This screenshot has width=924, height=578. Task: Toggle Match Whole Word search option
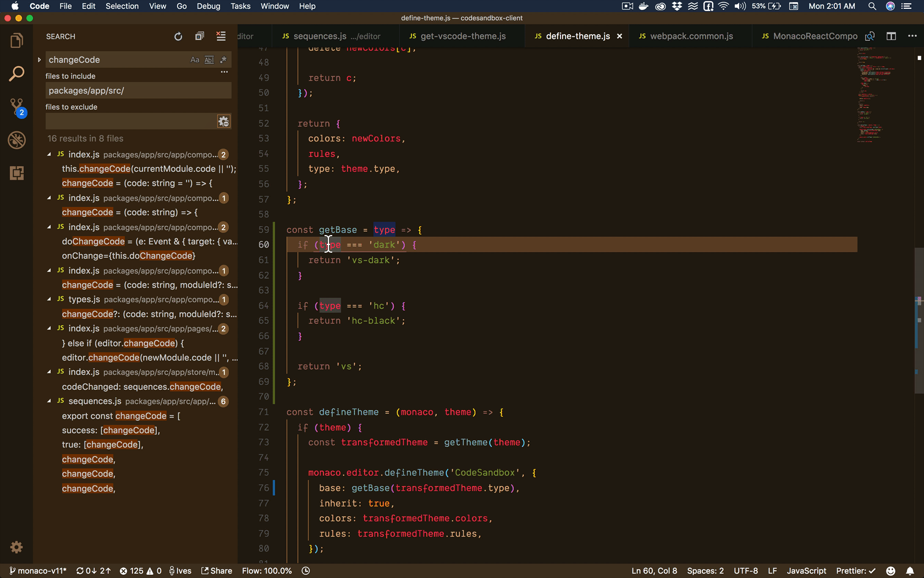(x=209, y=60)
